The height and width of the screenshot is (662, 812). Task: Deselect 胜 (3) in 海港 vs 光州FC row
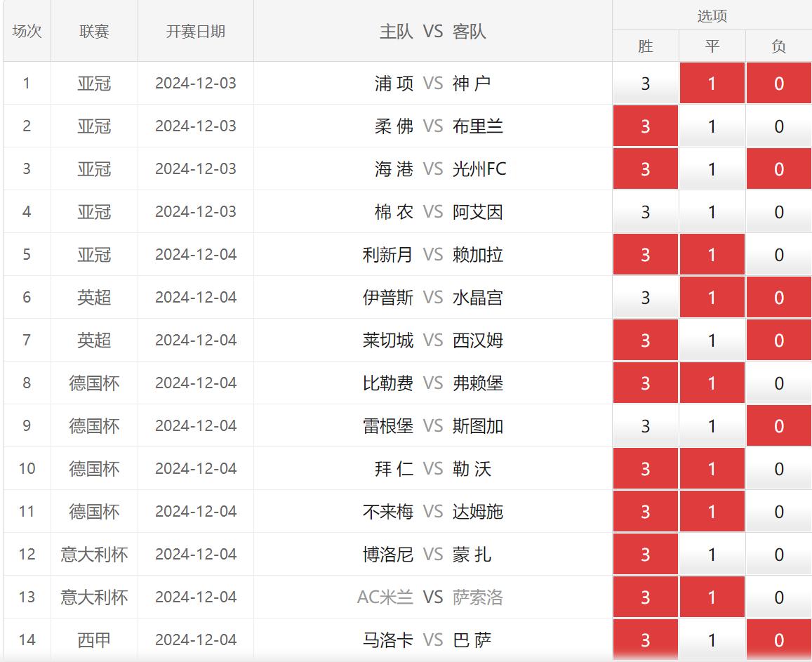tap(645, 169)
